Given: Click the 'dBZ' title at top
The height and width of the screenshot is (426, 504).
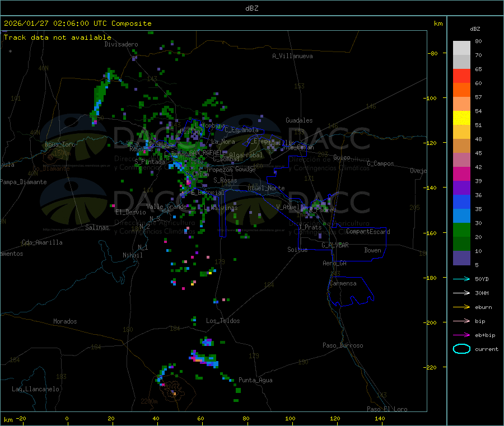Looking at the screenshot, I should click(251, 8).
